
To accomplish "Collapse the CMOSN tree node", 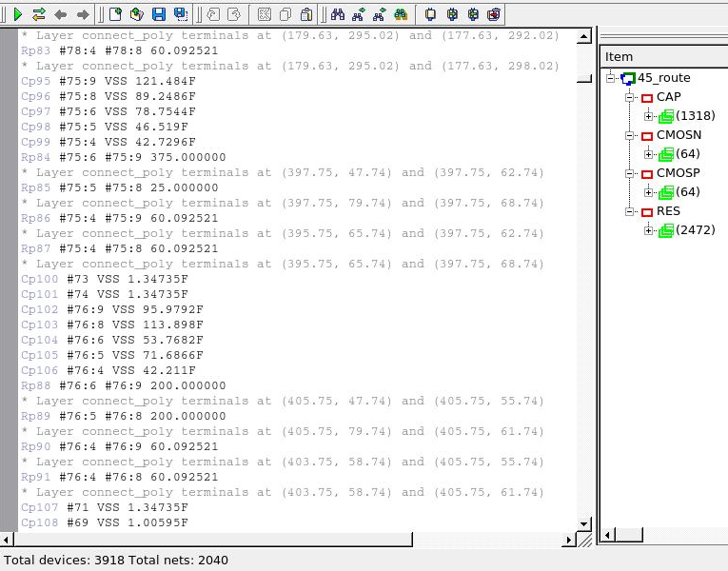I will (630, 135).
